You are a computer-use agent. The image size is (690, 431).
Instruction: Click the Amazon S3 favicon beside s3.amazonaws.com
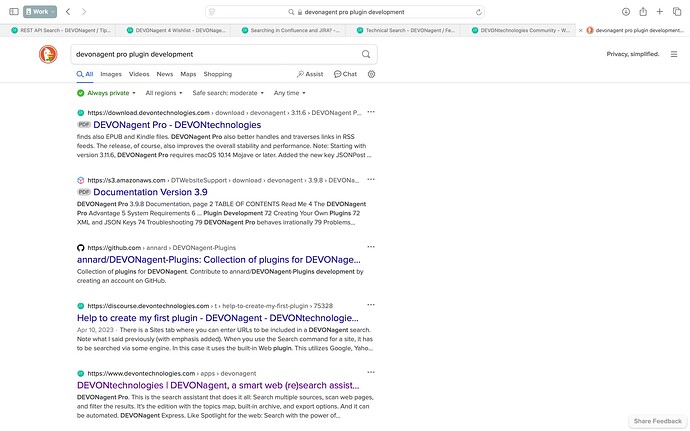81,180
